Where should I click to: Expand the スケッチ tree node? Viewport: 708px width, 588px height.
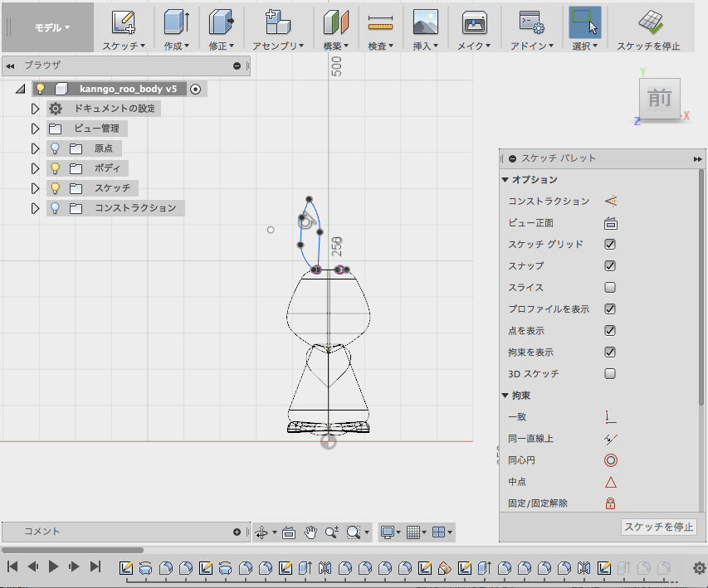coord(35,188)
